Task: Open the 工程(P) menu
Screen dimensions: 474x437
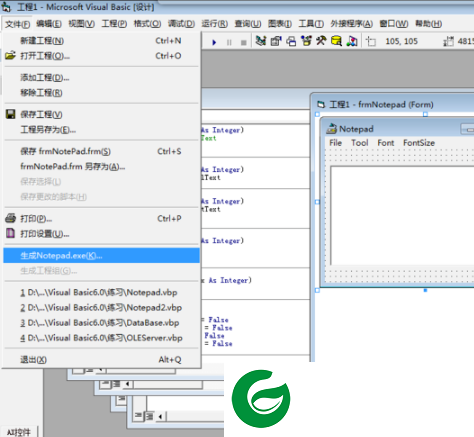Action: (x=114, y=24)
